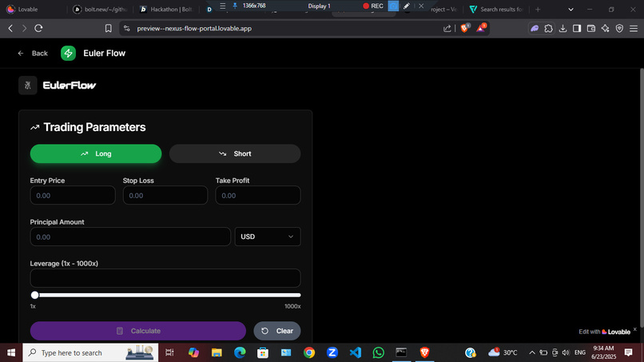This screenshot has height=362, width=644.
Task: Open File Explorer from taskbar
Action: 217,352
